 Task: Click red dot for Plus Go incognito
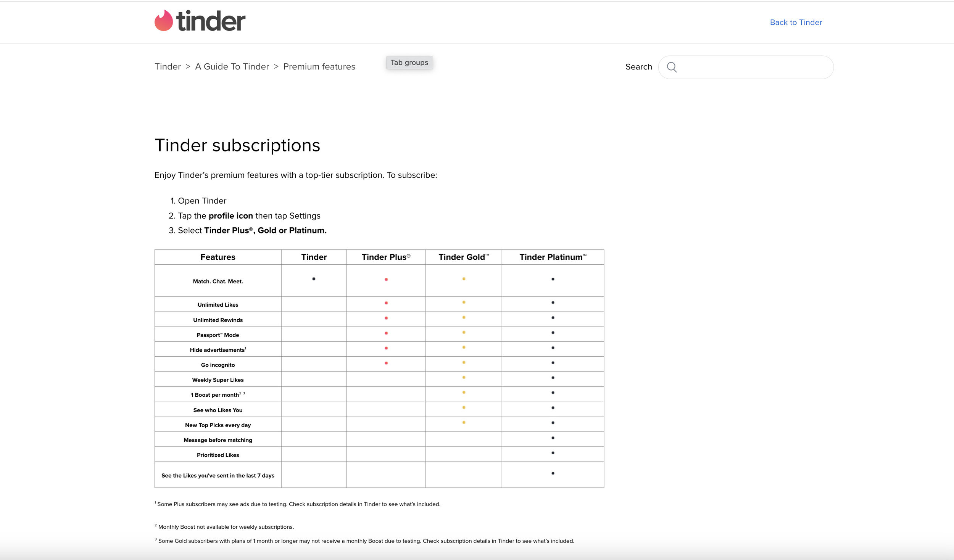pos(386,363)
